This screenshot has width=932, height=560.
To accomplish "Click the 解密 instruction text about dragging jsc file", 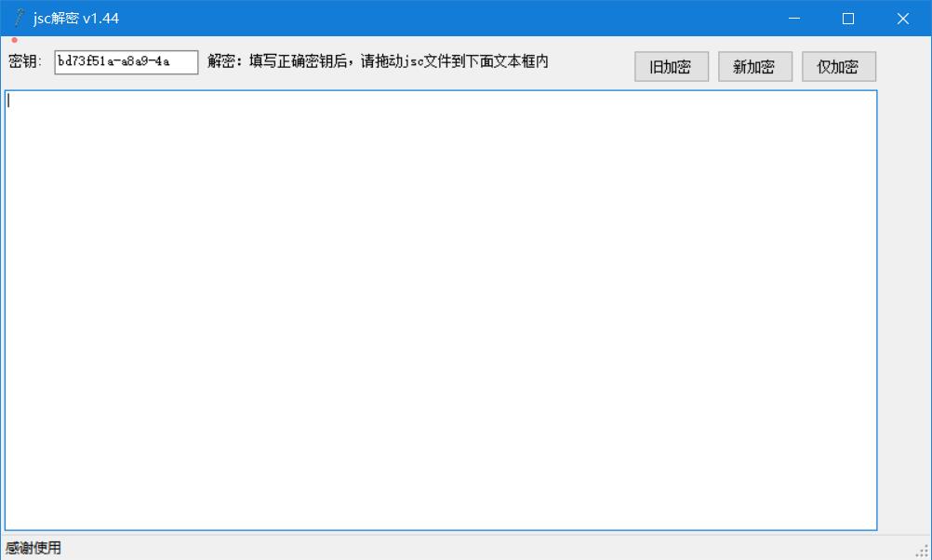I will [378, 61].
